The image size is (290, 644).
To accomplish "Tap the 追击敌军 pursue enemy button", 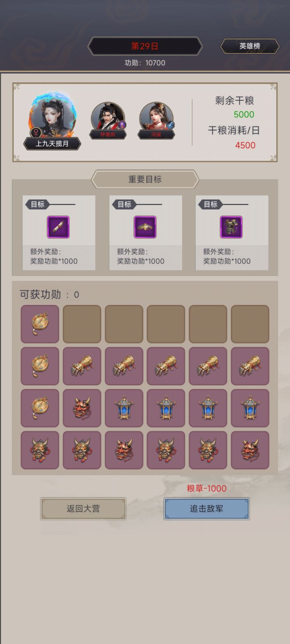I will [x=207, y=509].
